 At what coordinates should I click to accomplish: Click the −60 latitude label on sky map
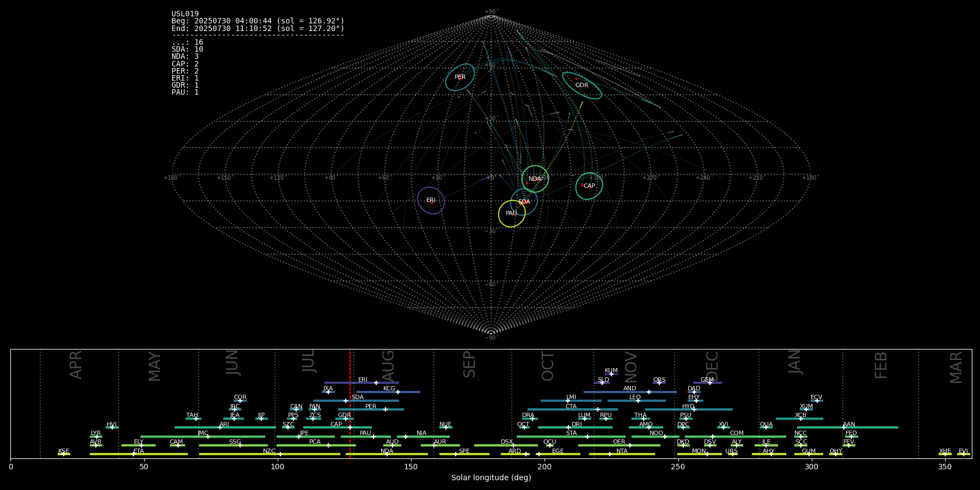491,284
